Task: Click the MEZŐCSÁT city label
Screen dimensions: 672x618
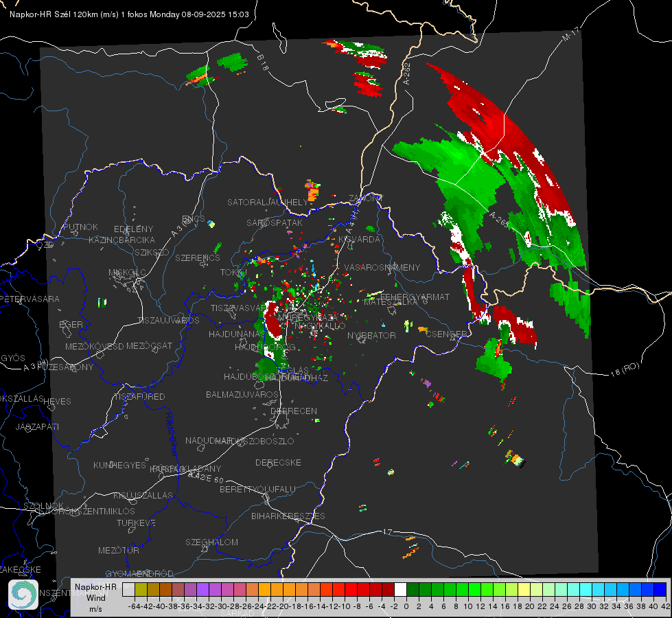Action: coord(149,345)
